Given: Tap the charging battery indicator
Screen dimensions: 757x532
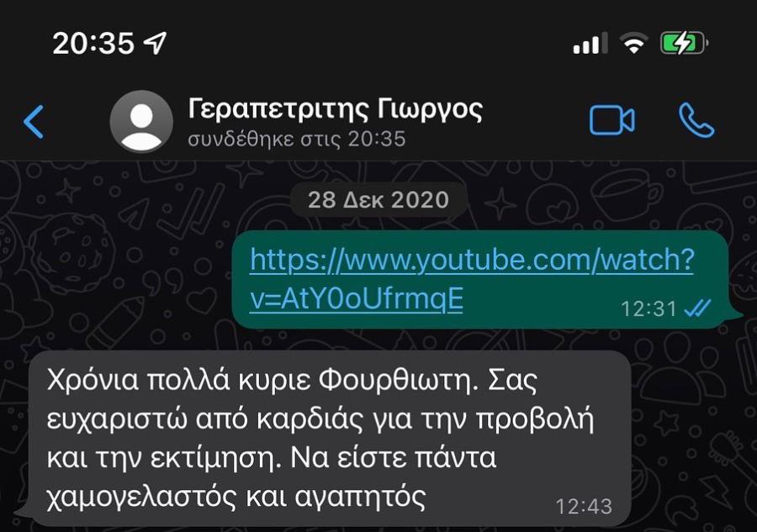Looking at the screenshot, I should pyautogui.click(x=684, y=43).
